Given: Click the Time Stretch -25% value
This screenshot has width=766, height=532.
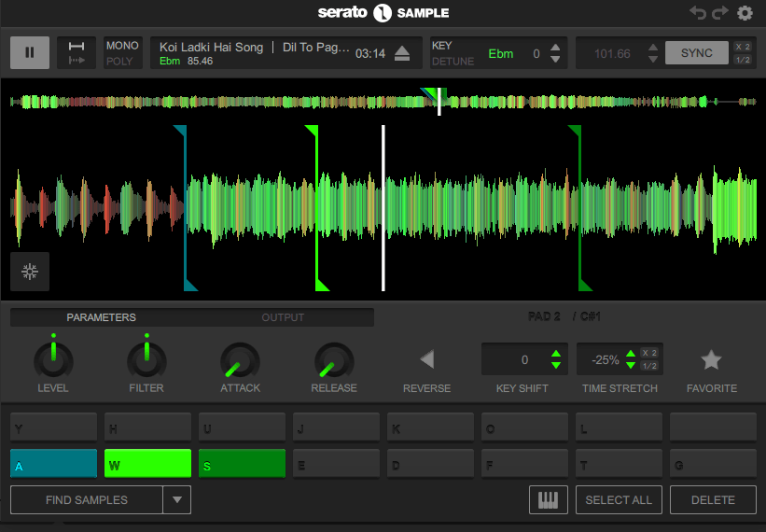Looking at the screenshot, I should 606,360.
